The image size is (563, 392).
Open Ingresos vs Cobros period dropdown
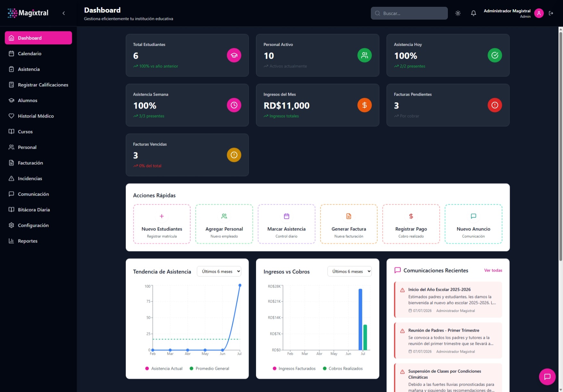[349, 271]
